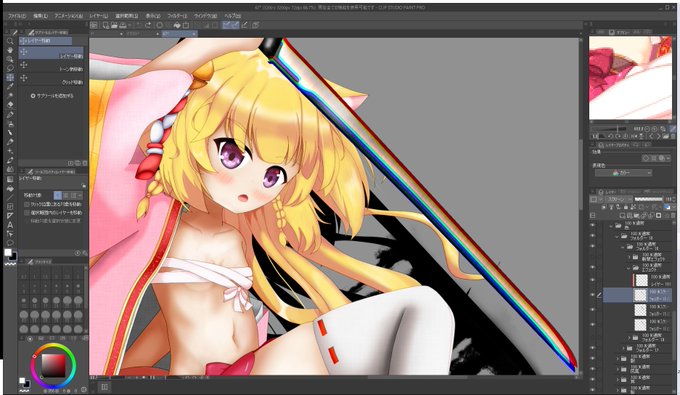Viewport: 680px width, 395px height.
Task: Close the active canvas tab
Action: click(x=194, y=33)
